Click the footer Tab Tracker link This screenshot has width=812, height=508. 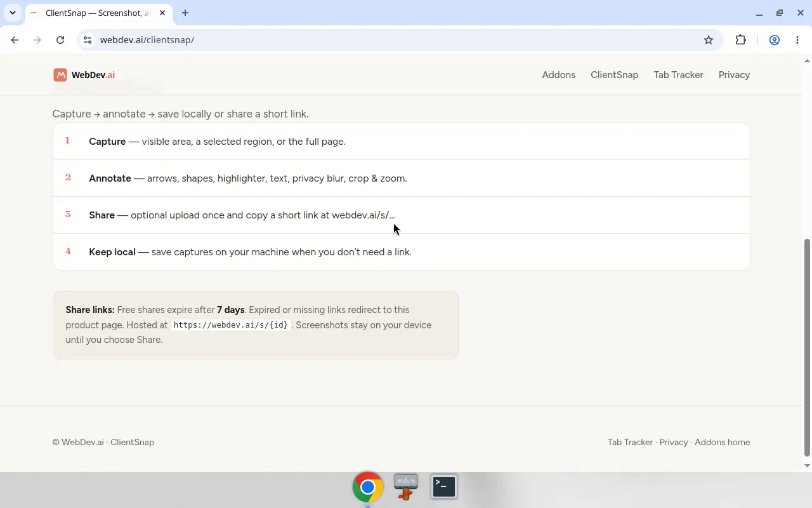click(630, 442)
